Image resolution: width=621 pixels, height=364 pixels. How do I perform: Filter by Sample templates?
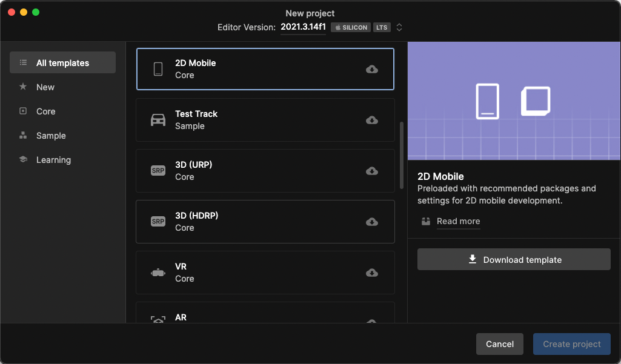62,136
